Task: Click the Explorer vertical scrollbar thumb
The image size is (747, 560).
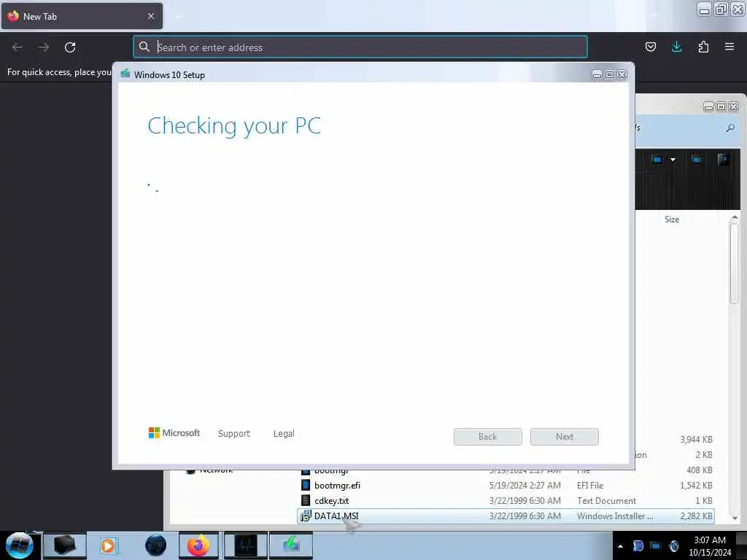Action: coord(734,262)
